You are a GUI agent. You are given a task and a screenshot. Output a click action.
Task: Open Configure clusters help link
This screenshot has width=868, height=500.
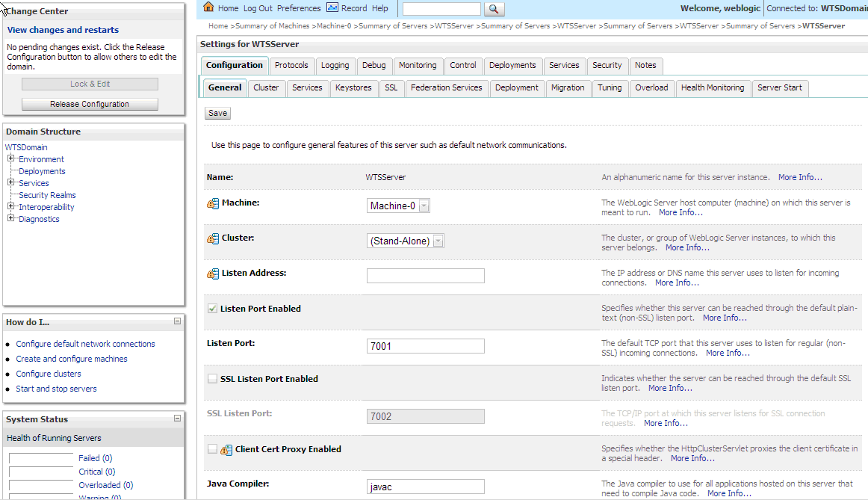[x=48, y=374]
